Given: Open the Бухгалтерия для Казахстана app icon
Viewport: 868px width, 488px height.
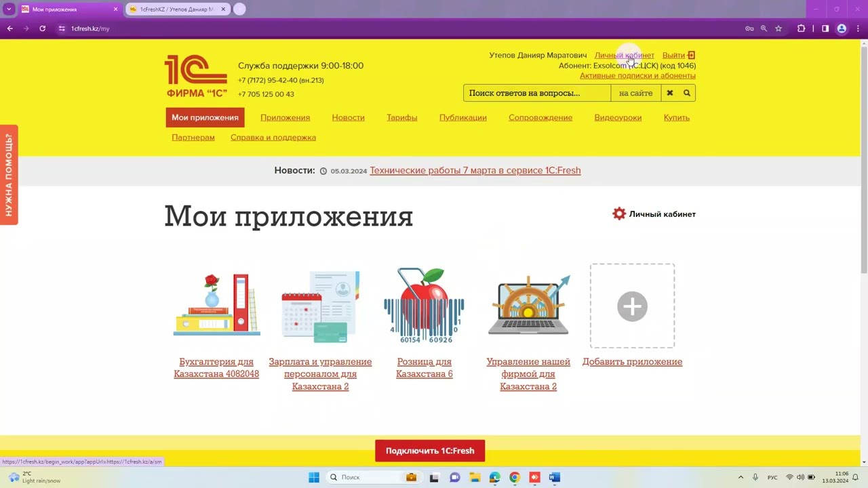Looking at the screenshot, I should (216, 305).
